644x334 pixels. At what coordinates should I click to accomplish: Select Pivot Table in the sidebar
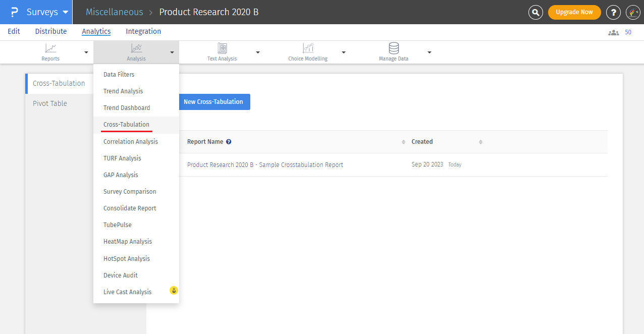[50, 103]
